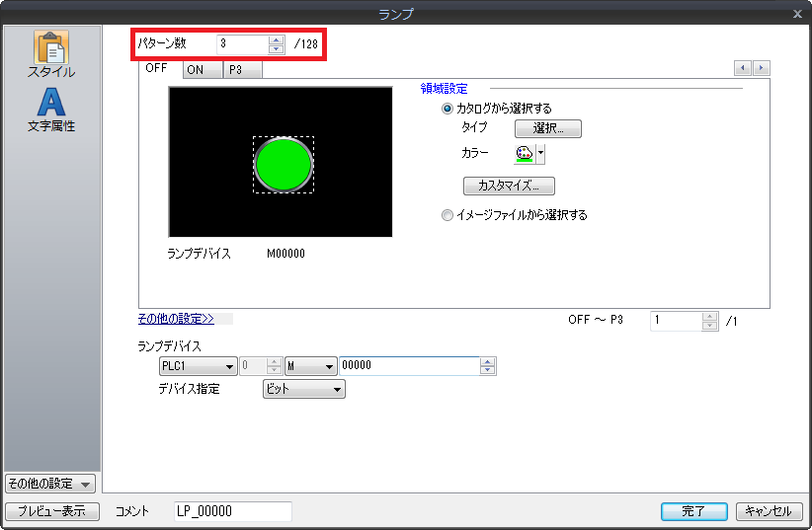
Task: Decrease パターン数 with the down spinner arrow
Action: tap(276, 49)
